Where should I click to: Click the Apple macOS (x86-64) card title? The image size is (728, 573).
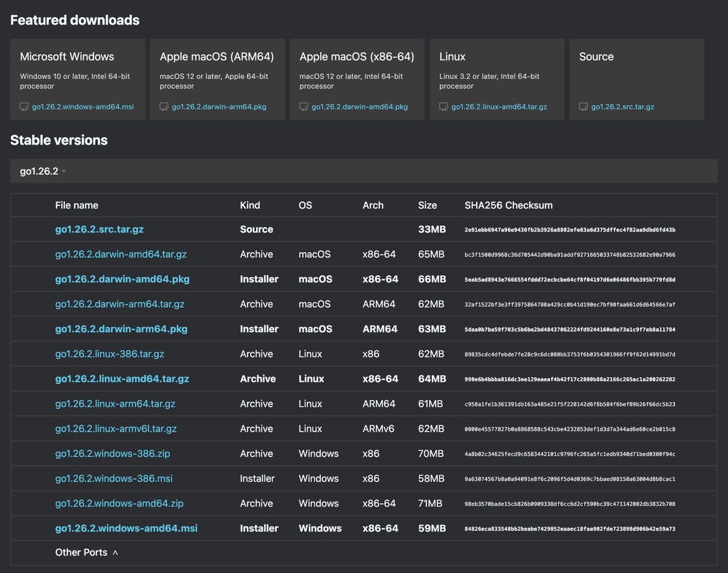click(x=357, y=56)
